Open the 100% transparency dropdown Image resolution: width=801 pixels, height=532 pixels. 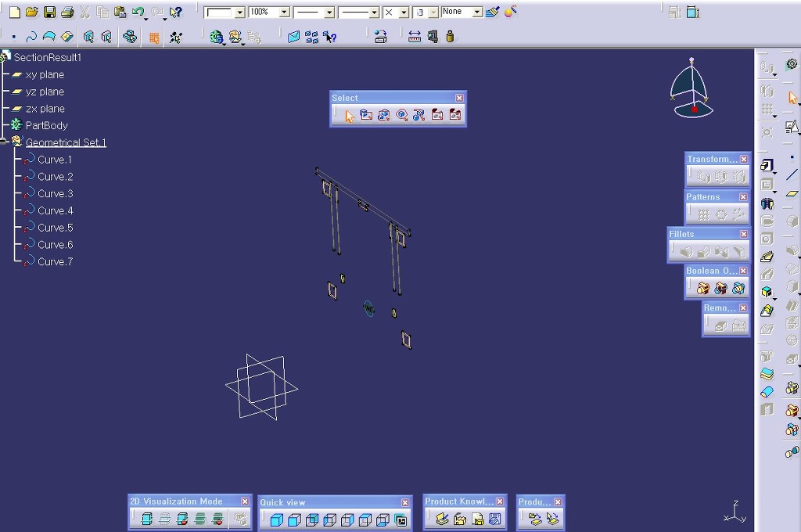[x=284, y=13]
